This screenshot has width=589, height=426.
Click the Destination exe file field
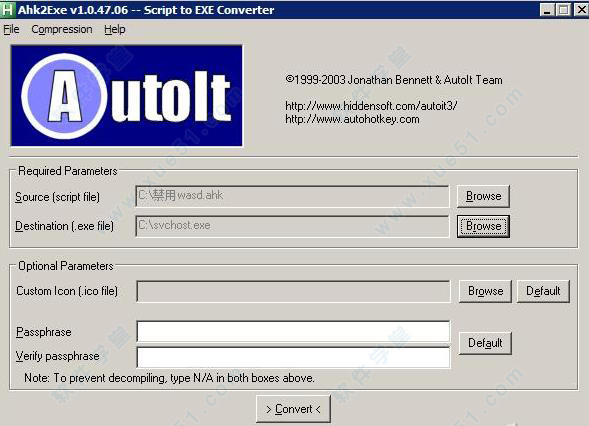[x=292, y=226]
